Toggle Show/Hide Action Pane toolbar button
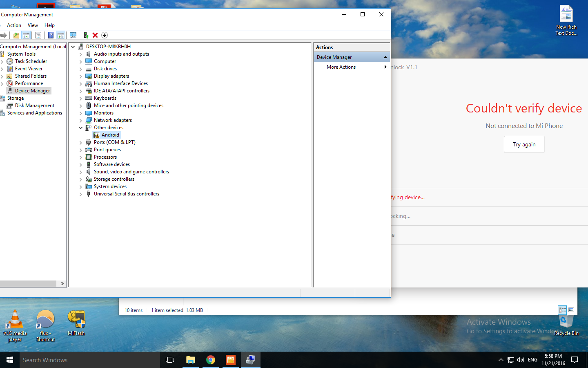 pos(60,35)
